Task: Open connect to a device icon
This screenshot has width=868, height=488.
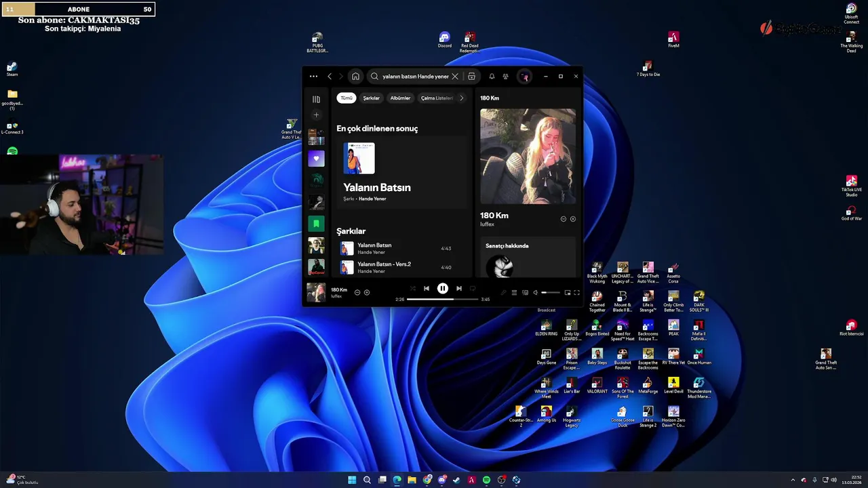Action: 525,293
